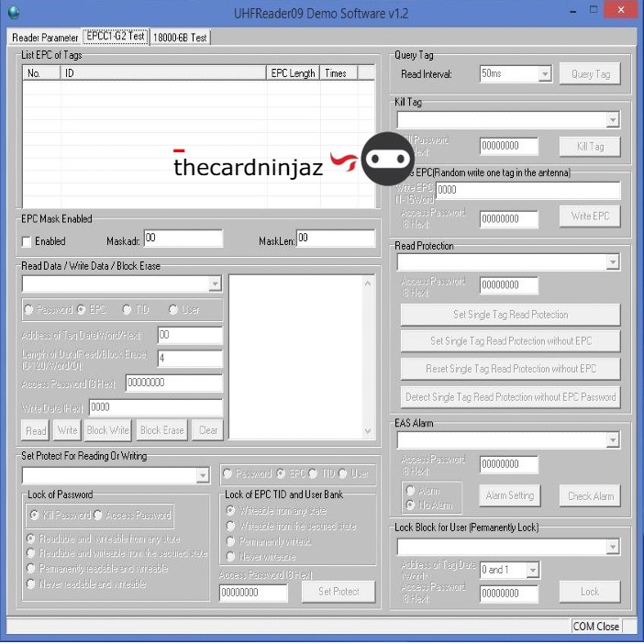Open the 0 and 1 address dropdown
Viewport: 644px width, 644px height.
pyautogui.click(x=531, y=570)
